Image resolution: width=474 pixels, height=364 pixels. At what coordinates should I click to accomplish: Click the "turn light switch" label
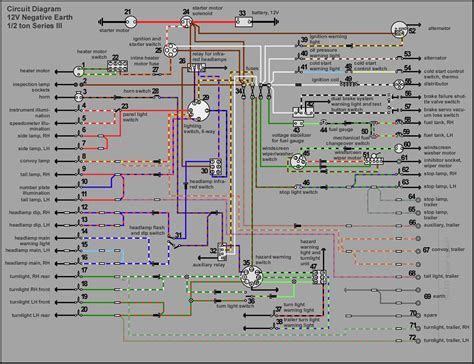(235, 306)
